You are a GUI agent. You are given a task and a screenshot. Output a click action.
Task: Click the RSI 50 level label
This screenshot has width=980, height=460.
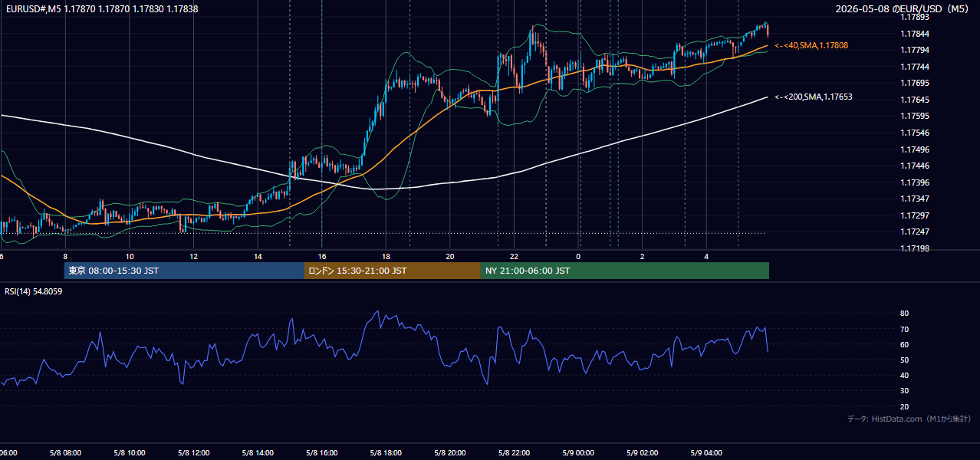(x=904, y=360)
